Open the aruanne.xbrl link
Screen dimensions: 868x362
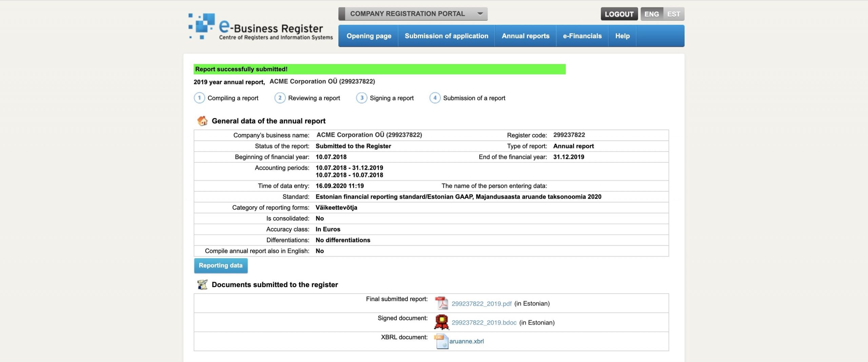(466, 341)
